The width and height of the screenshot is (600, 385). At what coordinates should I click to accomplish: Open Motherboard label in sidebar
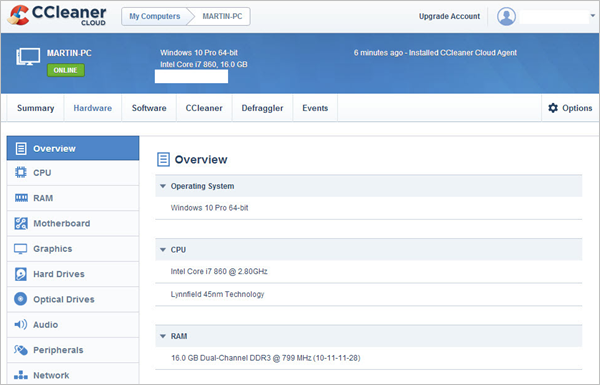(62, 223)
